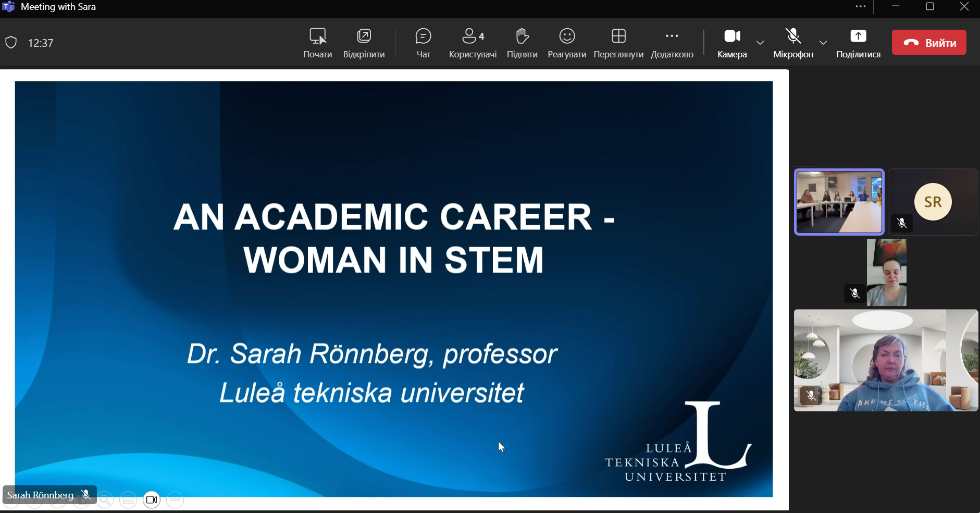Image resolution: width=980 pixels, height=513 pixels.
Task: Leave the meeting with the Вийти button
Action: [x=929, y=42]
